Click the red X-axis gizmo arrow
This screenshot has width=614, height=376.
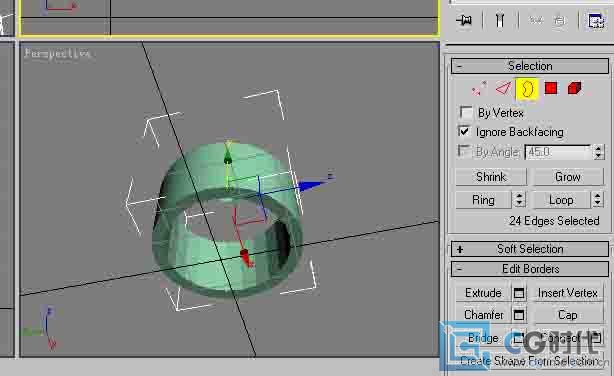[x=246, y=257]
